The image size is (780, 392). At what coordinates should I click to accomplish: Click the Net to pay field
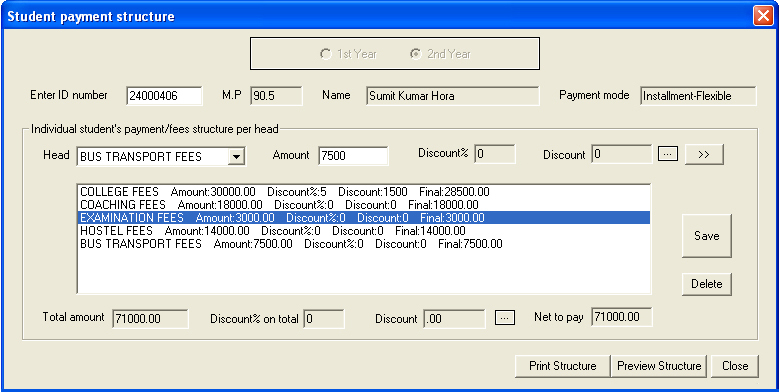pyautogui.click(x=621, y=317)
